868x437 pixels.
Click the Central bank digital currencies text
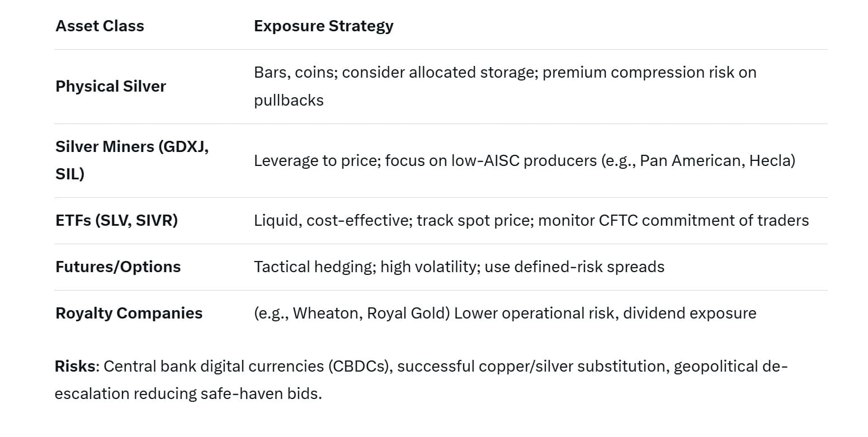click(221, 367)
